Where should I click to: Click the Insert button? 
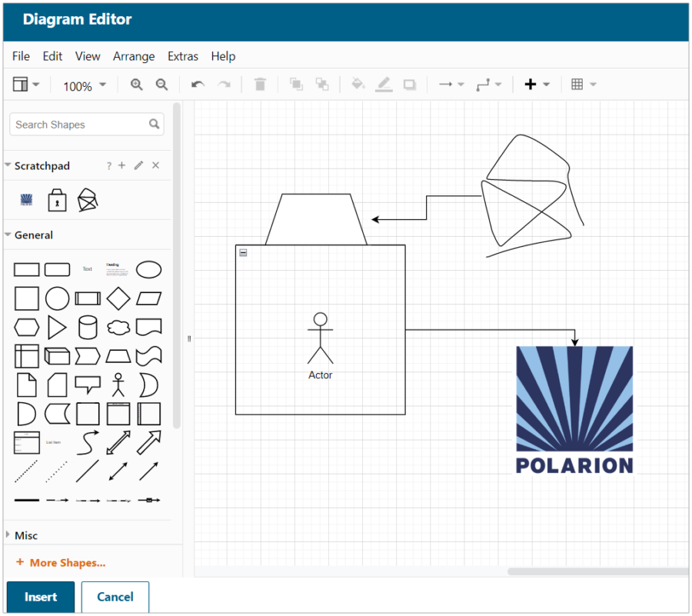(x=40, y=597)
